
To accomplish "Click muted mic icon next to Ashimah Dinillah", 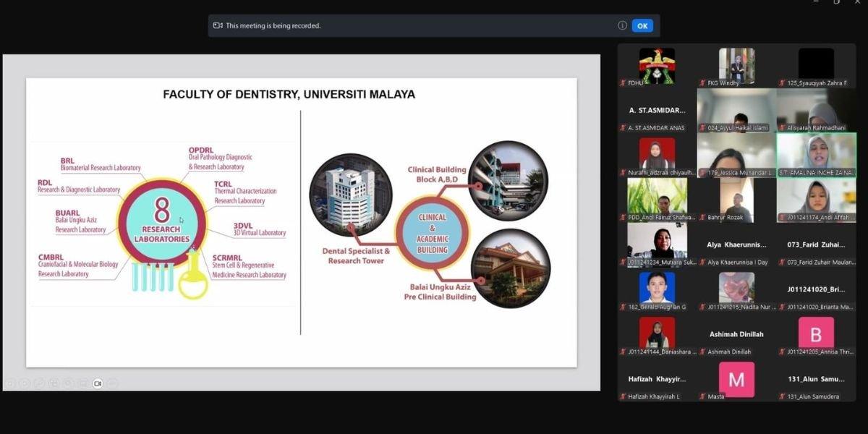I will 702,352.
